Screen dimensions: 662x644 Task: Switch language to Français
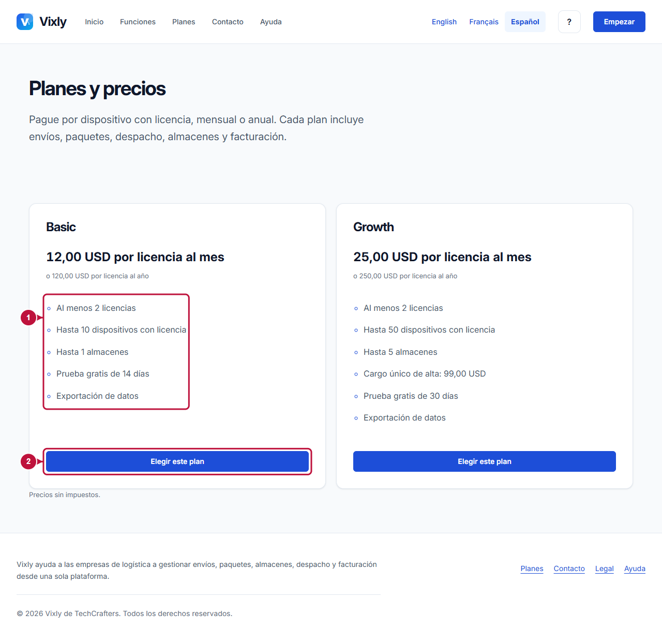click(x=484, y=22)
